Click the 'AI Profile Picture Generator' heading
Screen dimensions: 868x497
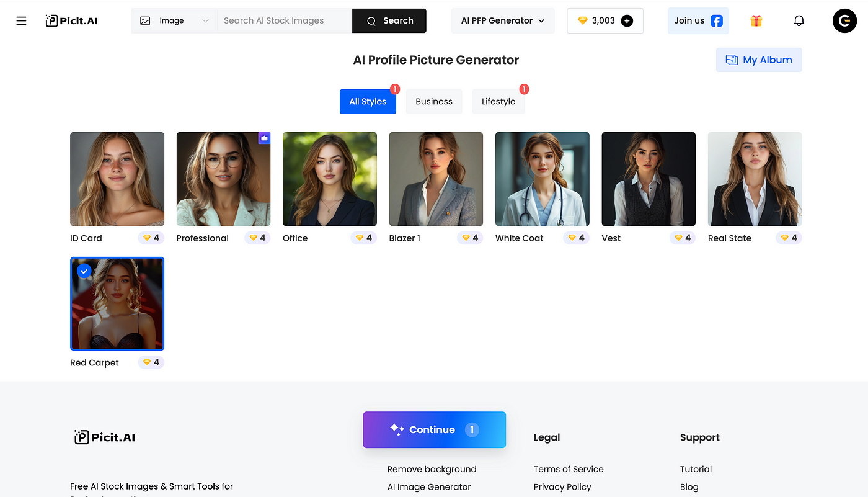pyautogui.click(x=436, y=60)
